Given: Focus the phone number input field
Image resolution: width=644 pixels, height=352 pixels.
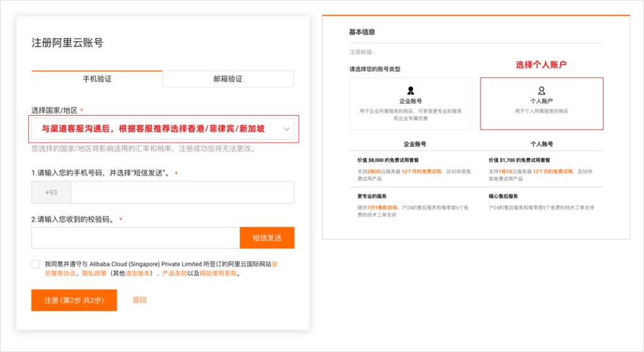Looking at the screenshot, I should (x=182, y=192).
